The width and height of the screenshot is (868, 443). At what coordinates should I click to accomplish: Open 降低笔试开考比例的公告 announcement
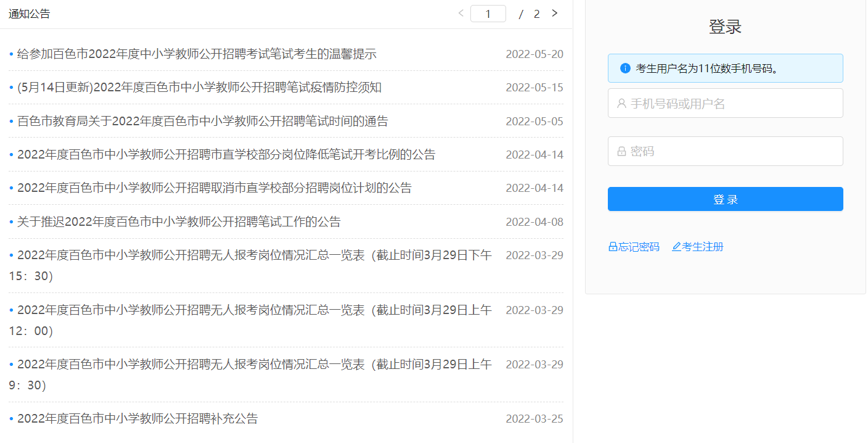point(226,155)
